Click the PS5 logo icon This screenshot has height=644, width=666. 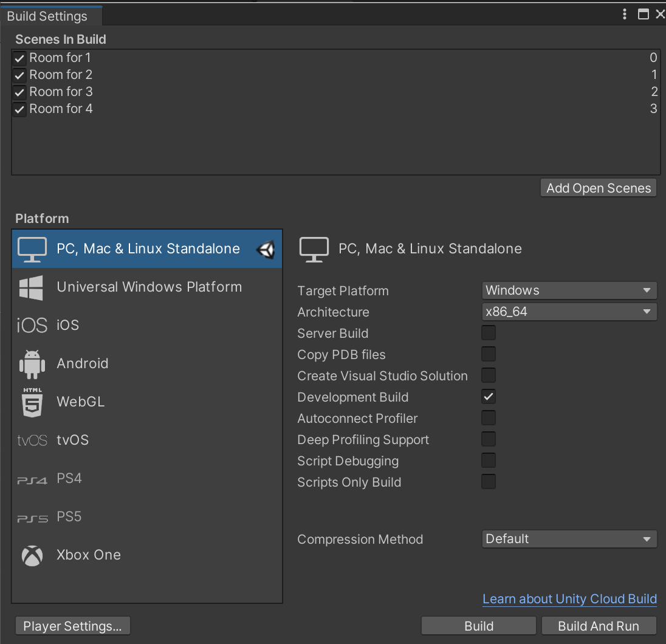pyautogui.click(x=32, y=518)
